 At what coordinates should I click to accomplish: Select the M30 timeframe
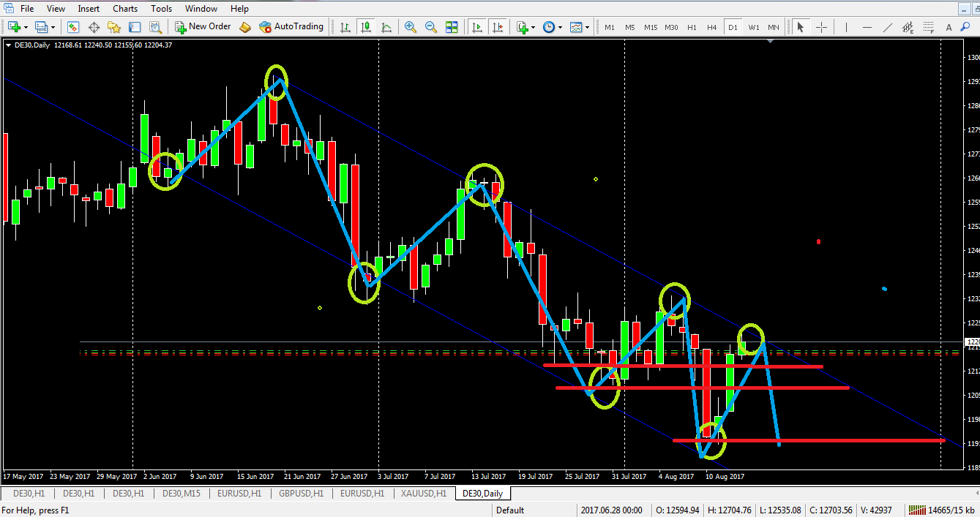pos(671,27)
